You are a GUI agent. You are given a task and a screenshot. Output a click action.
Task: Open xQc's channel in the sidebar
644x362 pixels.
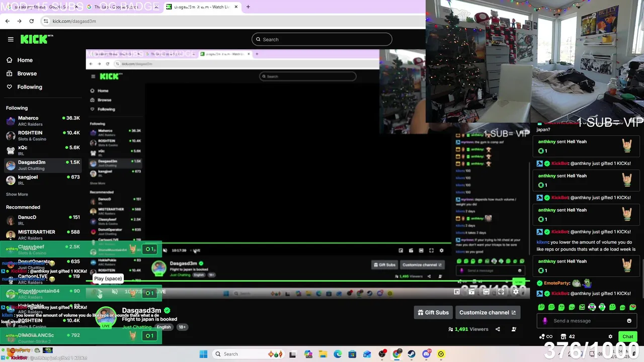click(x=43, y=150)
